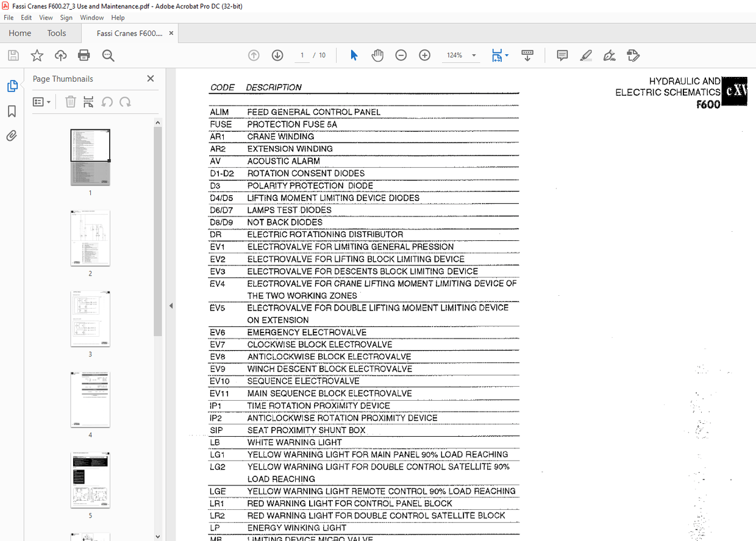Open the thumbnail options dropdown menu
Image resolution: width=756 pixels, height=541 pixels.
coord(41,101)
